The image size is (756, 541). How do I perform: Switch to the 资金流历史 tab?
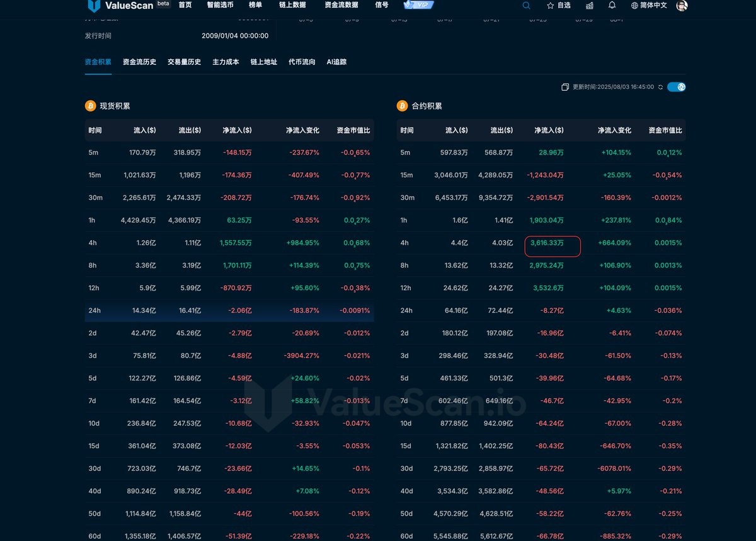coord(140,62)
